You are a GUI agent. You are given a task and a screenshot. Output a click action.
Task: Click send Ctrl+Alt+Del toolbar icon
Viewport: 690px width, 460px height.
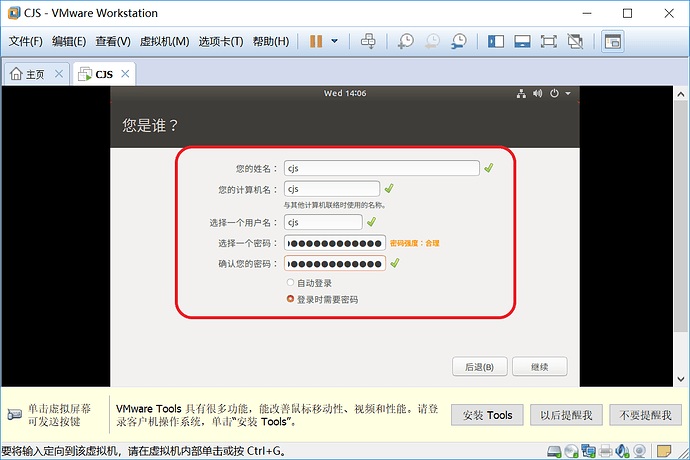pyautogui.click(x=368, y=41)
